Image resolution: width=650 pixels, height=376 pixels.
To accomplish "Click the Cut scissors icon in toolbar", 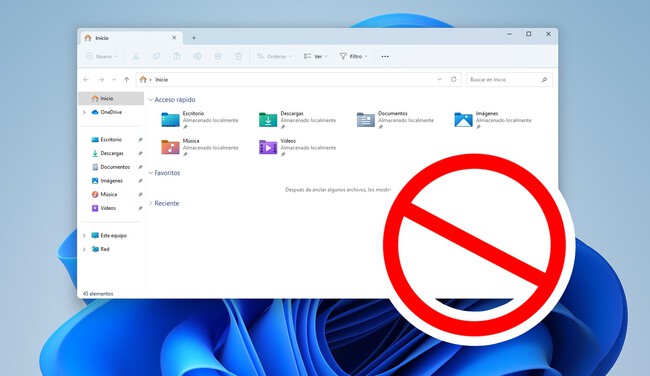I will click(x=136, y=56).
